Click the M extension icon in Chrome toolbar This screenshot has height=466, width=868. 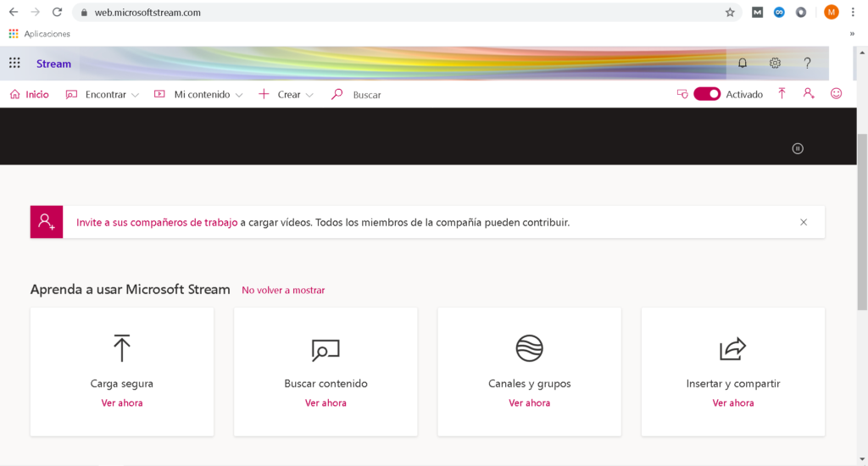(757, 12)
